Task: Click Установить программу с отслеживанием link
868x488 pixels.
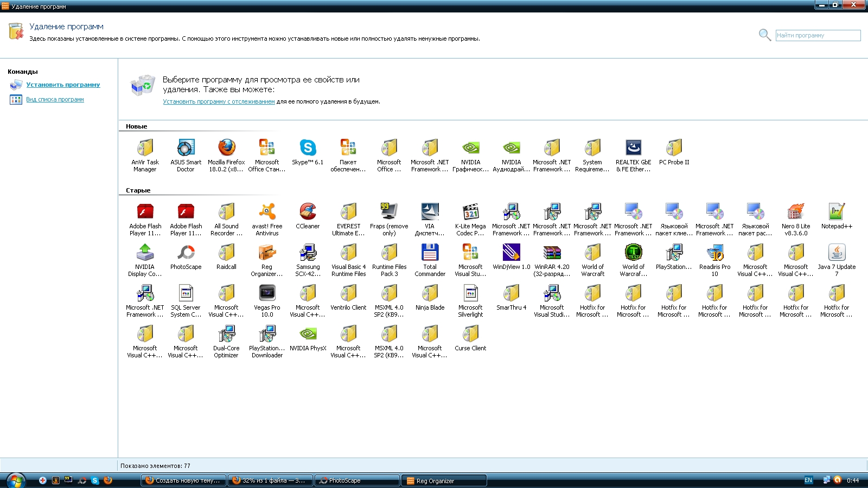Action: click(219, 101)
